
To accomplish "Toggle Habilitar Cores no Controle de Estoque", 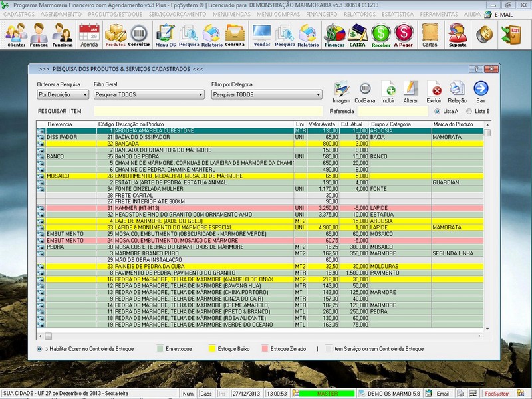I will click(40, 348).
